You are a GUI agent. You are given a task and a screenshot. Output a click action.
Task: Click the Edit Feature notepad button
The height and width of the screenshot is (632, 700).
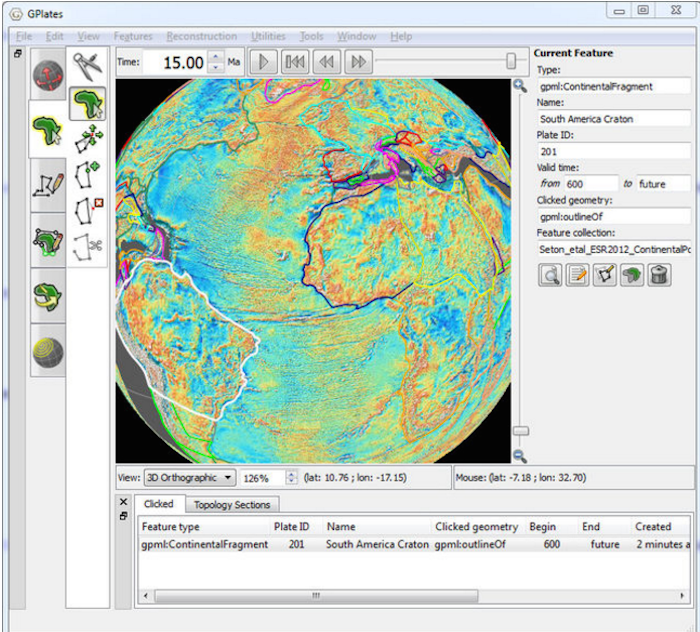coord(578,276)
